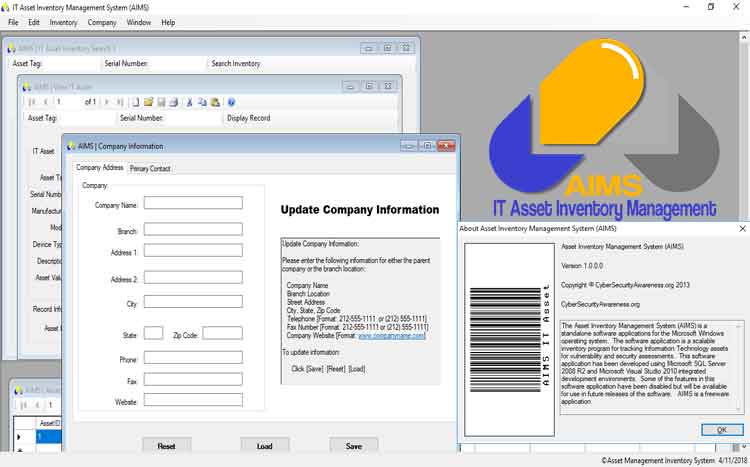The image size is (750, 467).
Task: Click the Company Name input field
Action: pyautogui.click(x=193, y=203)
